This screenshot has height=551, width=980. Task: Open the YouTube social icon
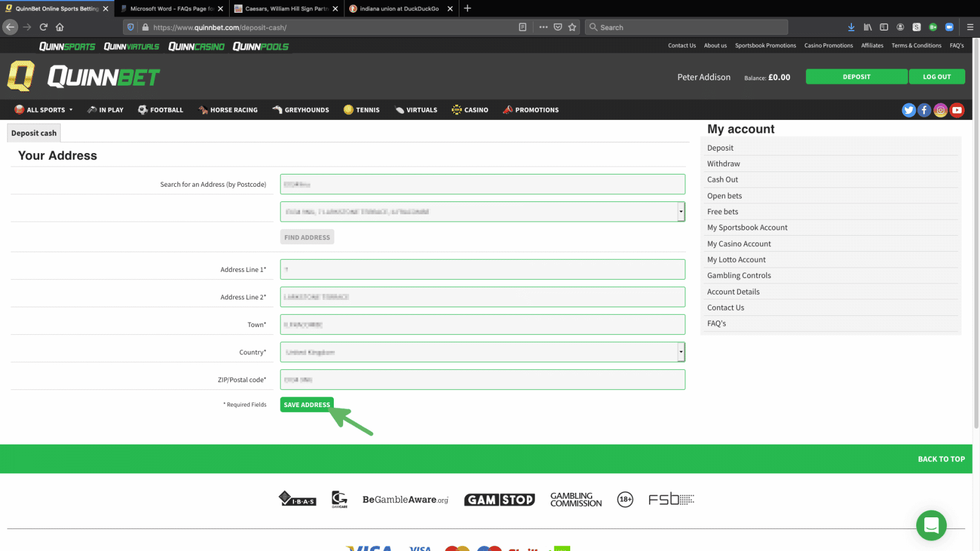(x=957, y=110)
